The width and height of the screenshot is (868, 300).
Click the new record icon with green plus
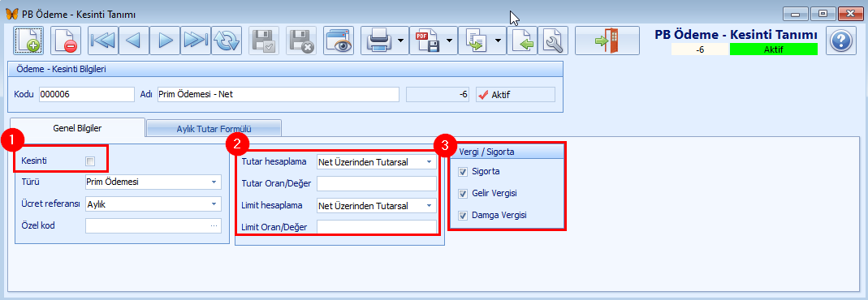point(28,41)
